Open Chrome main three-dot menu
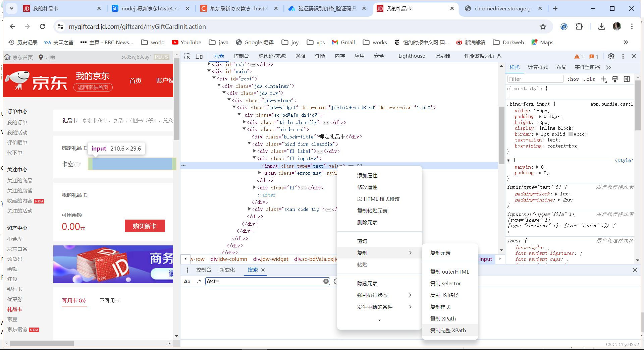Image resolution: width=644 pixels, height=350 pixels. 632,26
